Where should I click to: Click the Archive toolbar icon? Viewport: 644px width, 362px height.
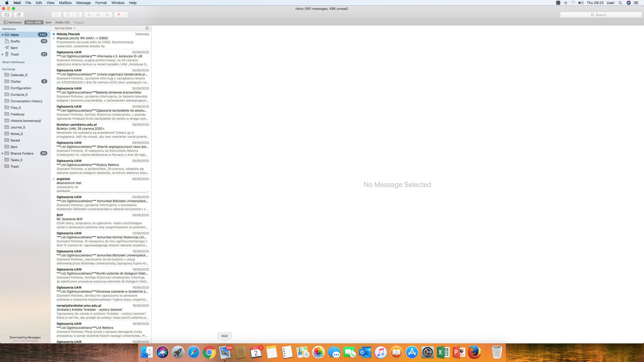[56, 15]
